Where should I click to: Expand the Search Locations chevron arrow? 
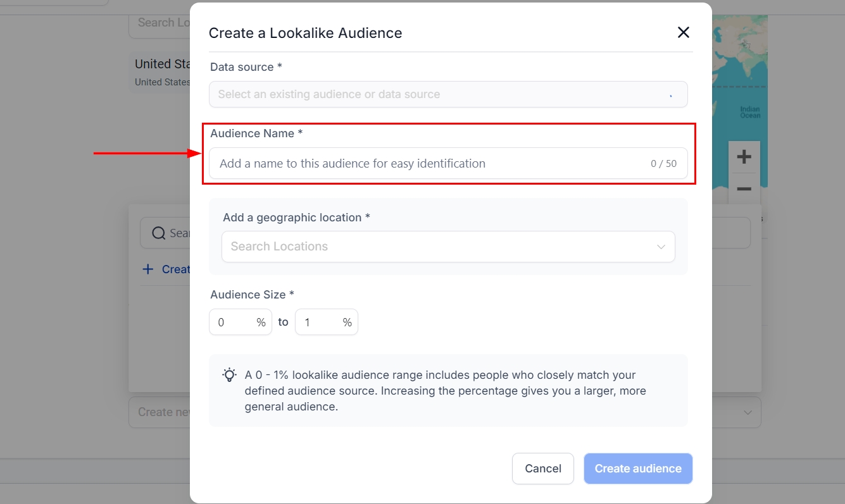click(661, 247)
